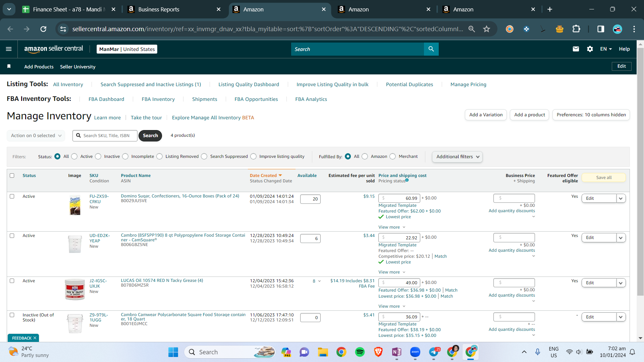644x362 pixels.
Task: Reload the page with browser refresh icon
Action: pyautogui.click(x=43, y=29)
